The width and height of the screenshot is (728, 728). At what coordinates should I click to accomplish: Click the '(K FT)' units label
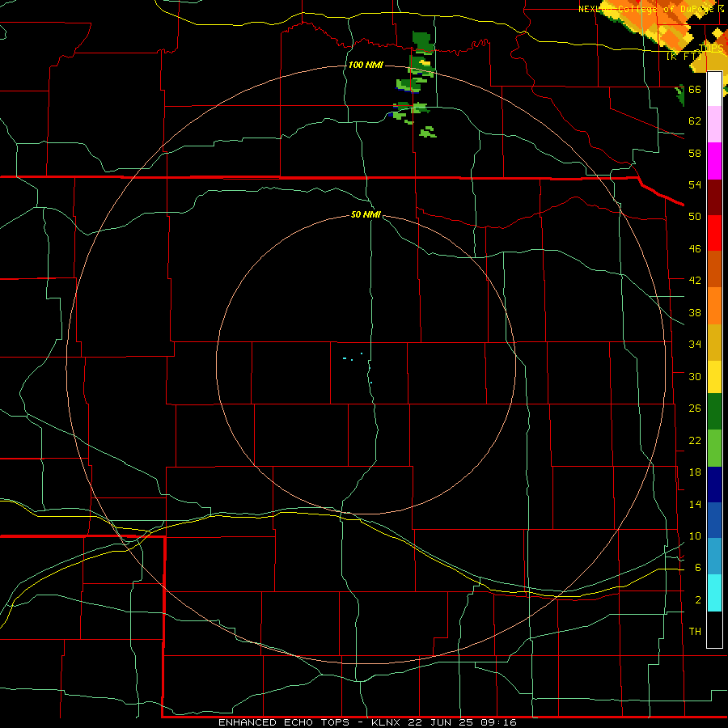[684, 56]
